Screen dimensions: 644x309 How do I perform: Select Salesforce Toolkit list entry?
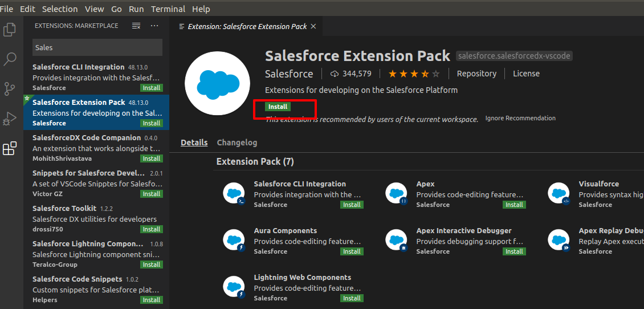[96, 218]
